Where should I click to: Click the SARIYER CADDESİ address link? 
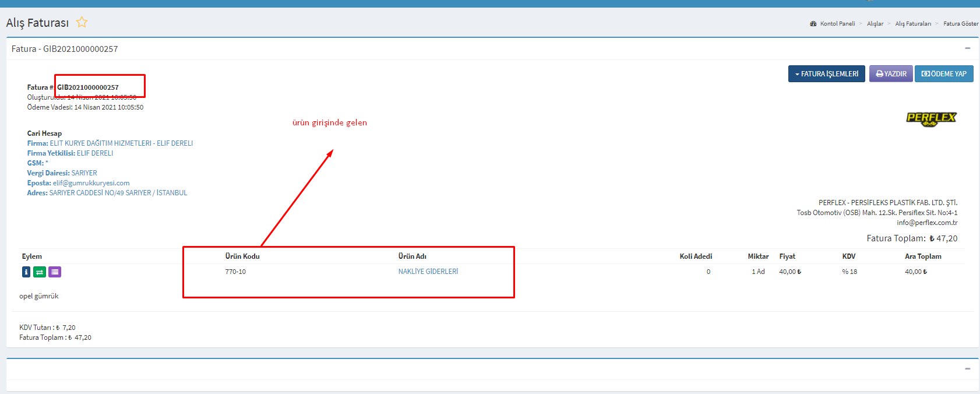tap(118, 193)
